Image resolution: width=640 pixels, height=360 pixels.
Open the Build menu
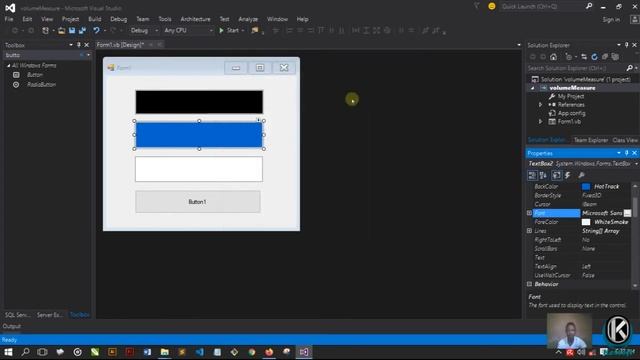coord(95,19)
